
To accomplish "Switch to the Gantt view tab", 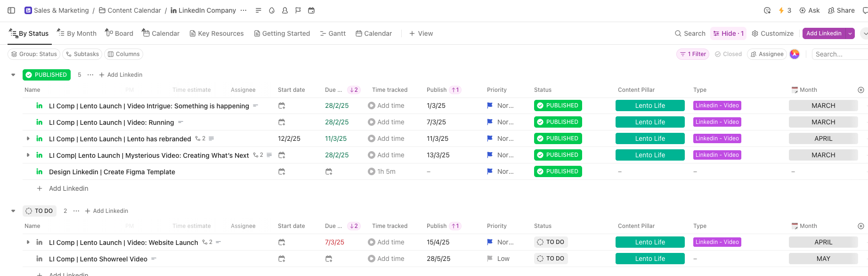I will coord(333,33).
